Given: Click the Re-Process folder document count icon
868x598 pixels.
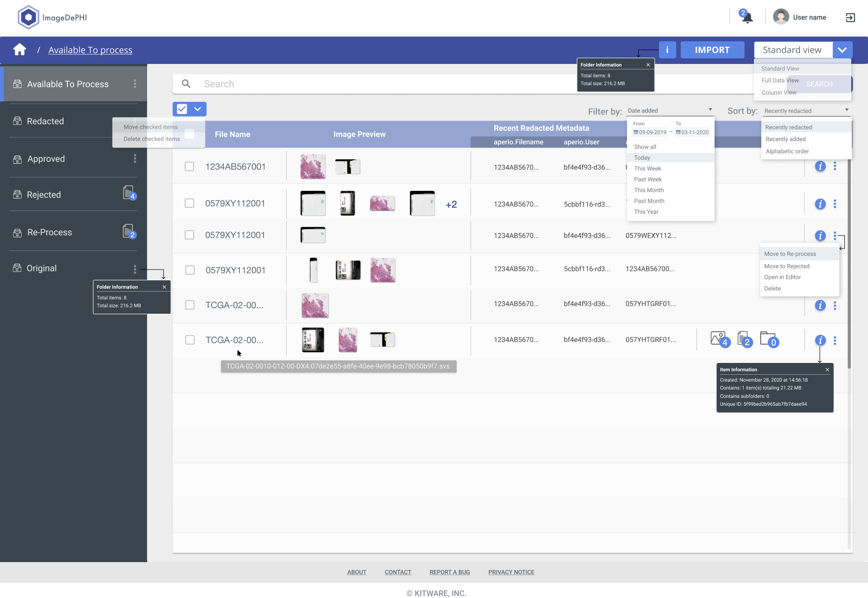Looking at the screenshot, I should pos(129,231).
